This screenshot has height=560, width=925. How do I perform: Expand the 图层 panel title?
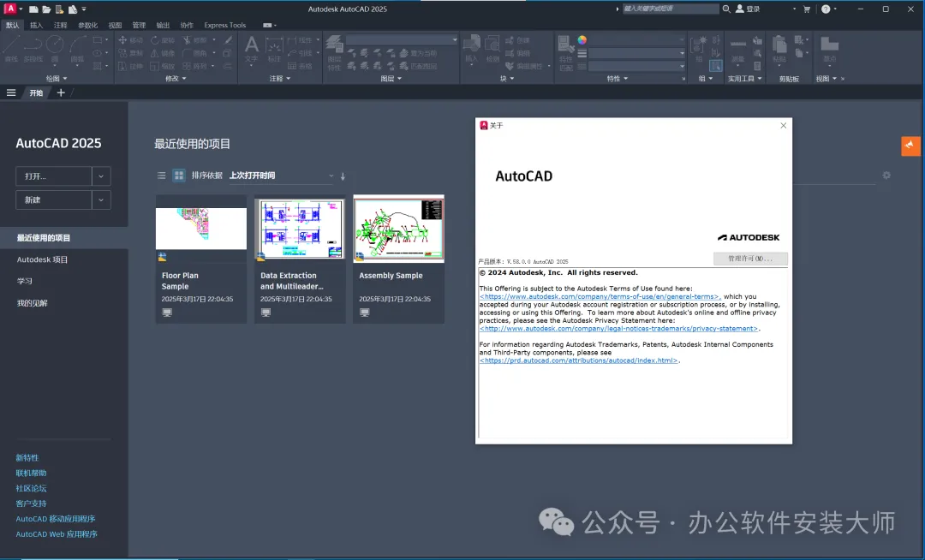tap(391, 79)
